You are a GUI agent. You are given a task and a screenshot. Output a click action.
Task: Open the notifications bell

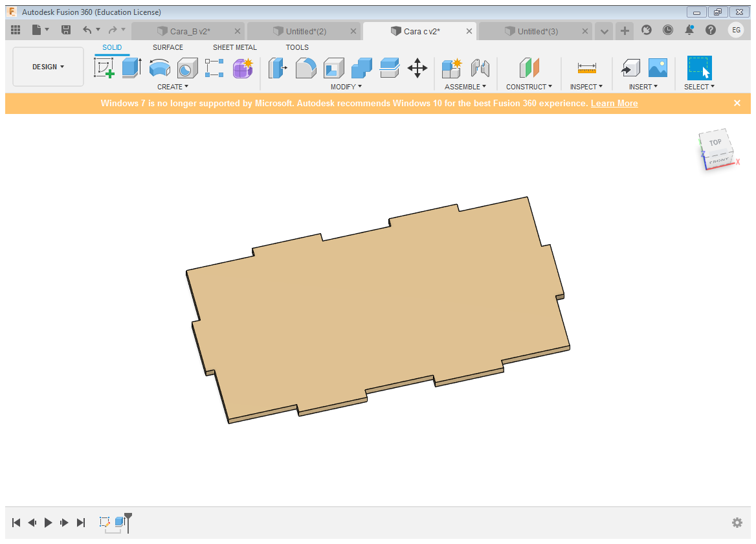[689, 30]
